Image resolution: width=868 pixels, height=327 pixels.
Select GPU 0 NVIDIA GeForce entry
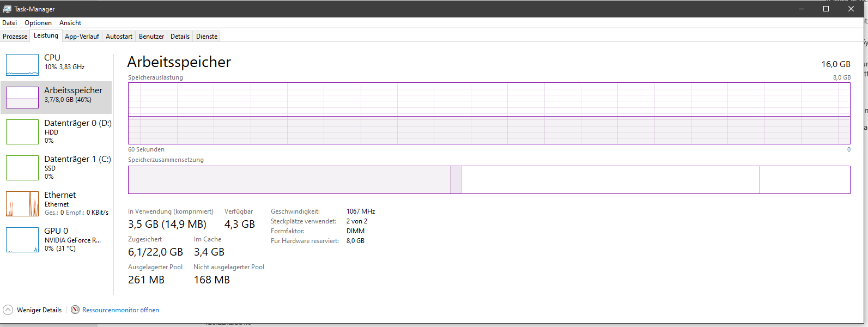point(57,239)
